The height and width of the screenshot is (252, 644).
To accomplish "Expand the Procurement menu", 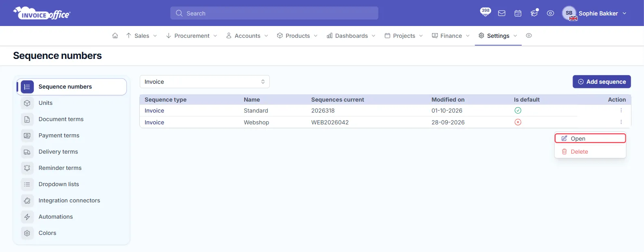I will pos(192,36).
